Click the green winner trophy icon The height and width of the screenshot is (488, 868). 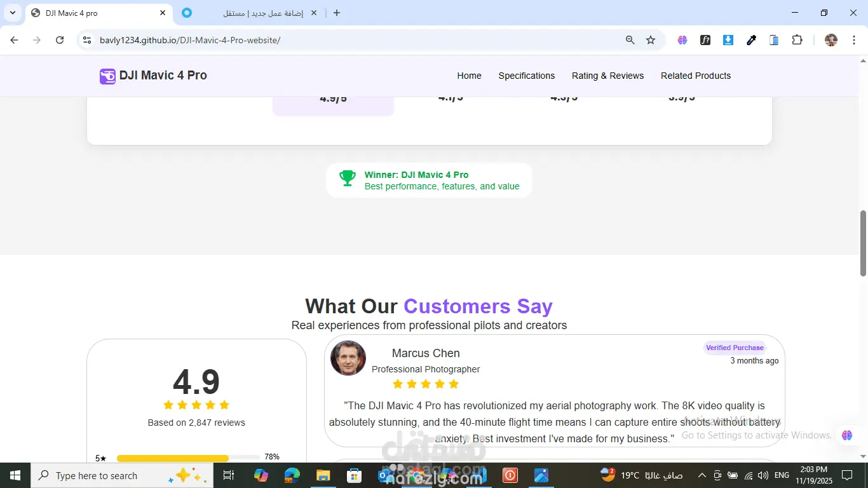tap(347, 179)
